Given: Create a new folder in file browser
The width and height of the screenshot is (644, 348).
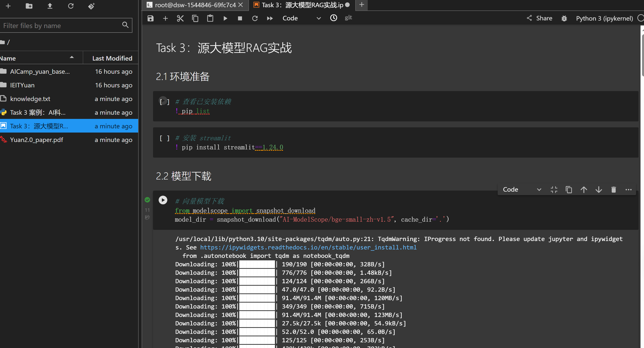Looking at the screenshot, I should pyautogui.click(x=29, y=6).
